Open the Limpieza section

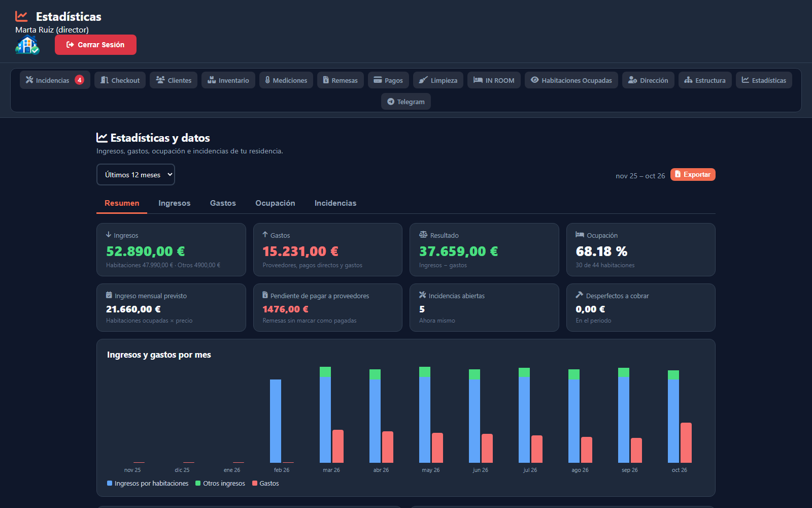[438, 80]
